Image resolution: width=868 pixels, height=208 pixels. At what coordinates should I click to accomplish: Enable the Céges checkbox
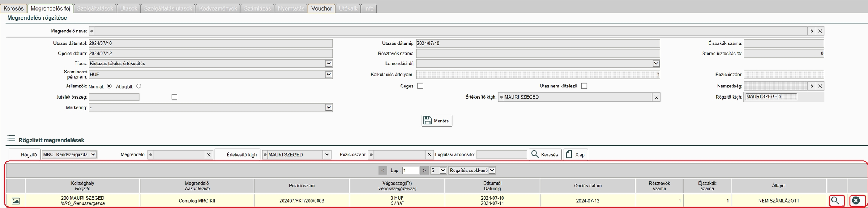tap(420, 86)
